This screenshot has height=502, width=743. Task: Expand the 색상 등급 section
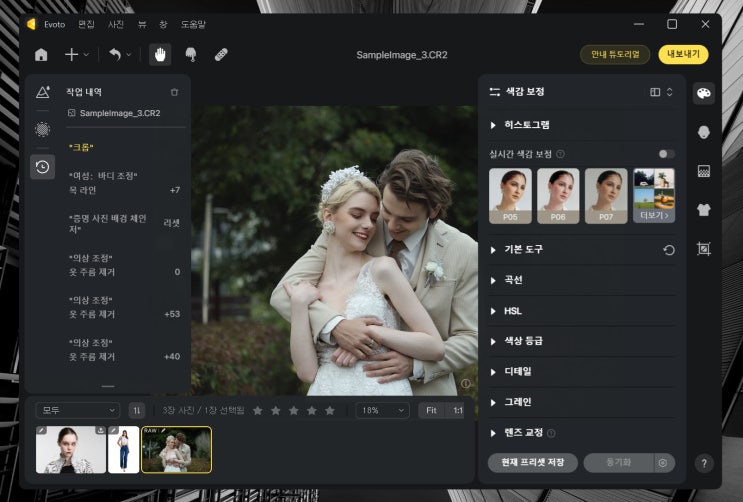(582, 341)
